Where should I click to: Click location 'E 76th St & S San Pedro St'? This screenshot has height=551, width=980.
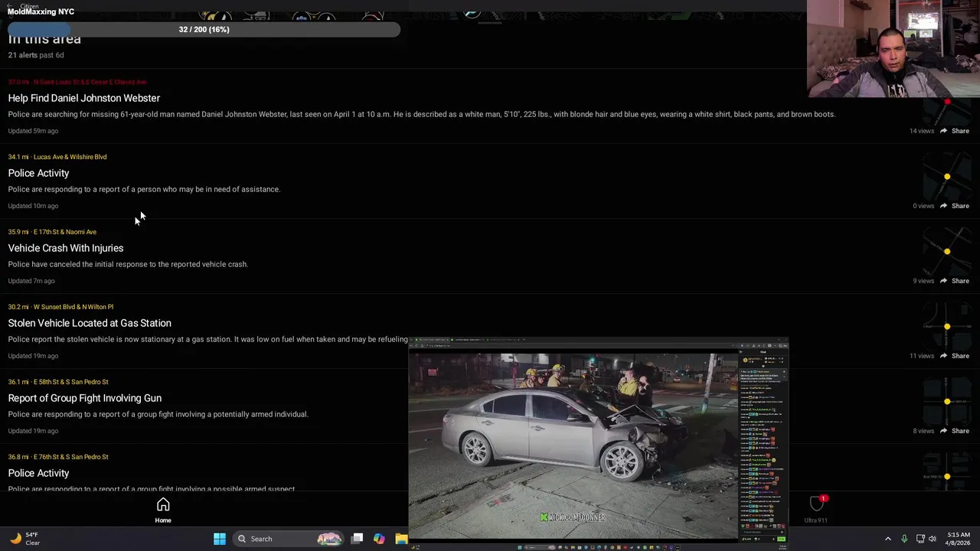[71, 457]
